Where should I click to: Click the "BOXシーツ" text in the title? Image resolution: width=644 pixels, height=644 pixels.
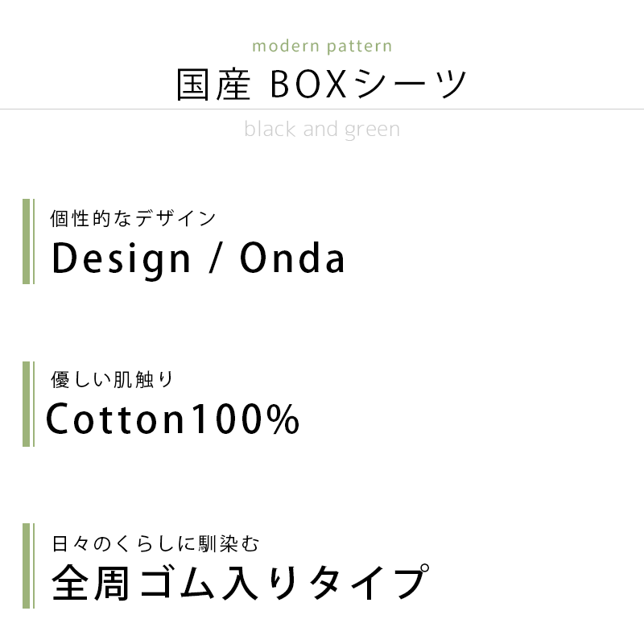point(369,85)
